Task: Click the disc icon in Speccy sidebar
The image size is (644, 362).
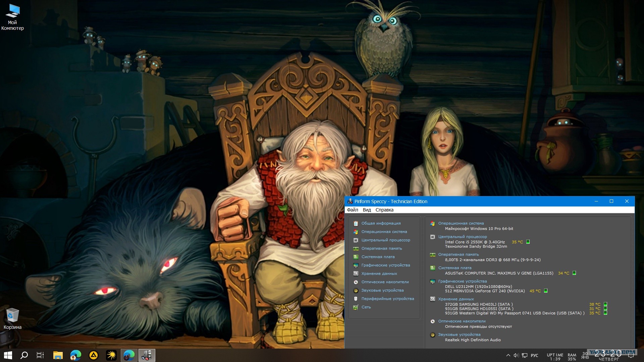Action: click(x=356, y=282)
